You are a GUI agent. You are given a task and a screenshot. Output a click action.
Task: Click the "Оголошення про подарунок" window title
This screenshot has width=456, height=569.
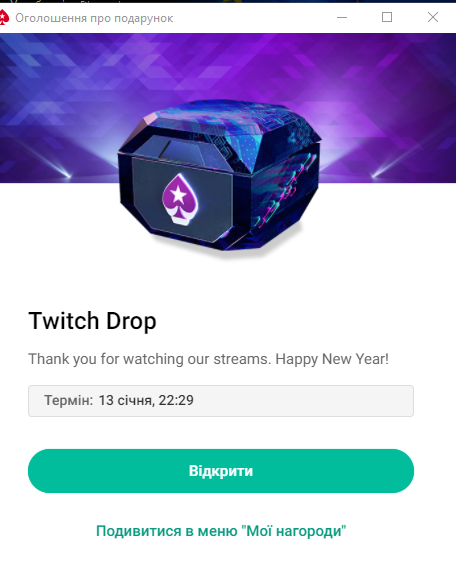coord(94,18)
